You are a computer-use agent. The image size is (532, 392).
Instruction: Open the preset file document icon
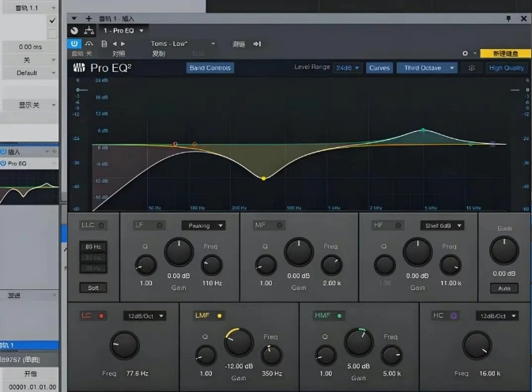click(104, 43)
